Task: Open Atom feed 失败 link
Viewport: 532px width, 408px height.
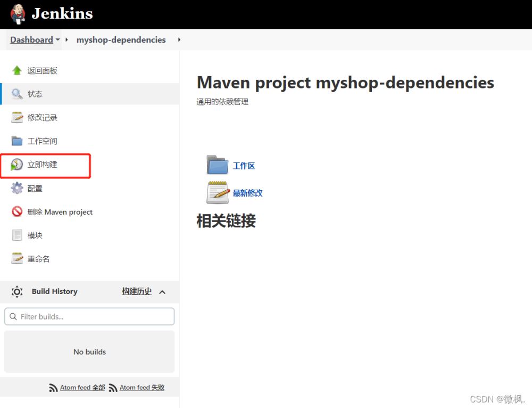Action: click(142, 387)
